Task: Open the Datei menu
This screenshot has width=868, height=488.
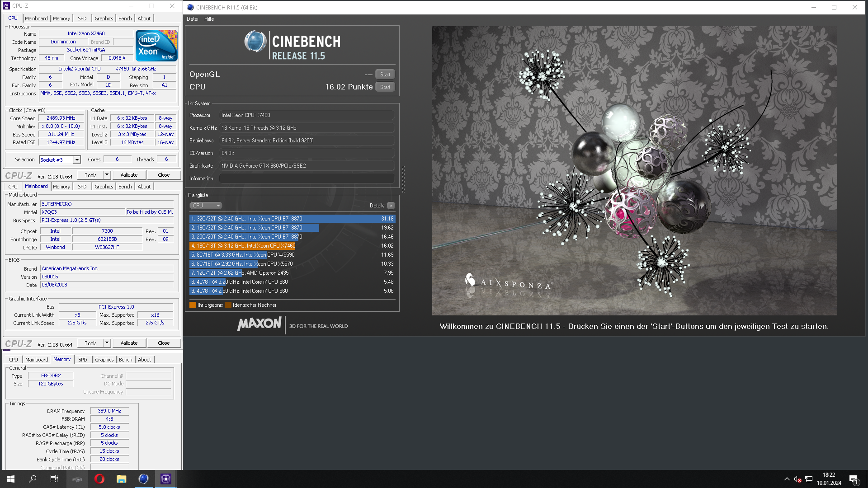Action: click(193, 19)
